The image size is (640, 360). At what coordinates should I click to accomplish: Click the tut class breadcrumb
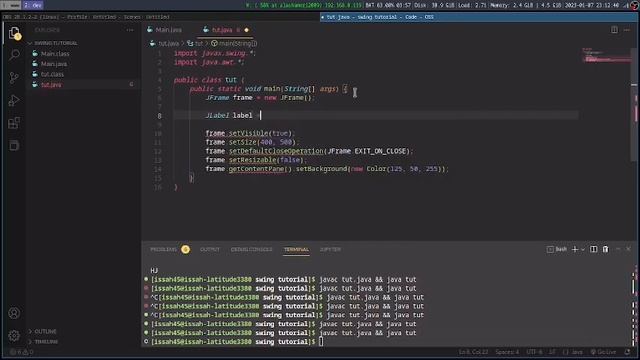pos(199,43)
